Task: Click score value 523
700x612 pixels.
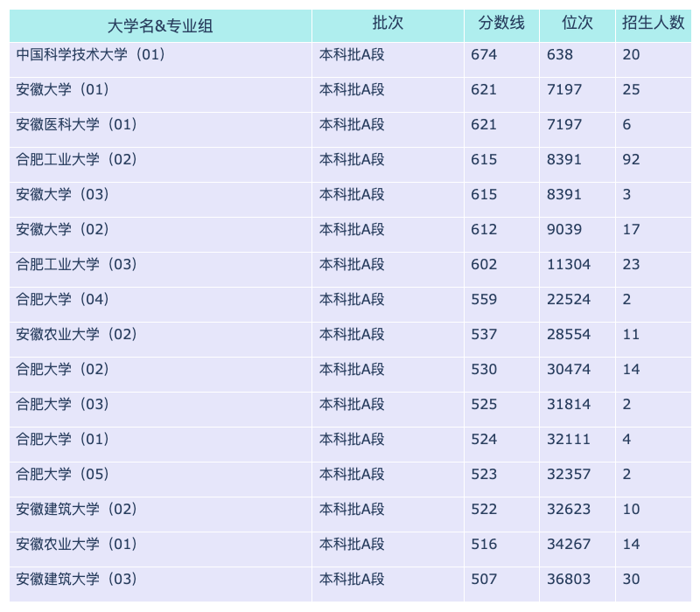Action: tap(484, 474)
